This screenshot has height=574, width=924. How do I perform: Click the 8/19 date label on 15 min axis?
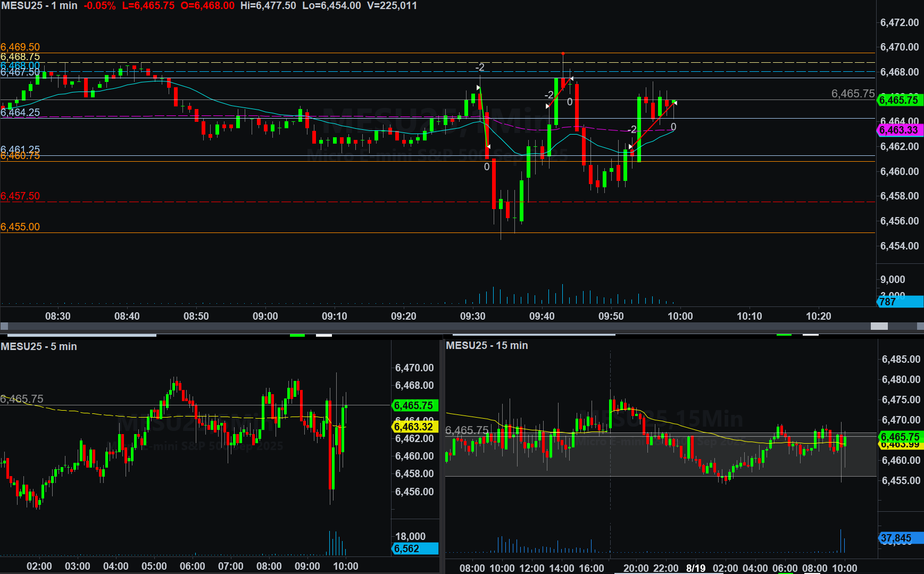pos(695,568)
